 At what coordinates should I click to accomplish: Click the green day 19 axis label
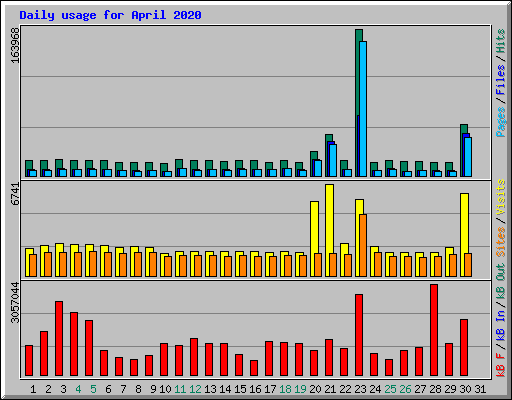coord(300,389)
